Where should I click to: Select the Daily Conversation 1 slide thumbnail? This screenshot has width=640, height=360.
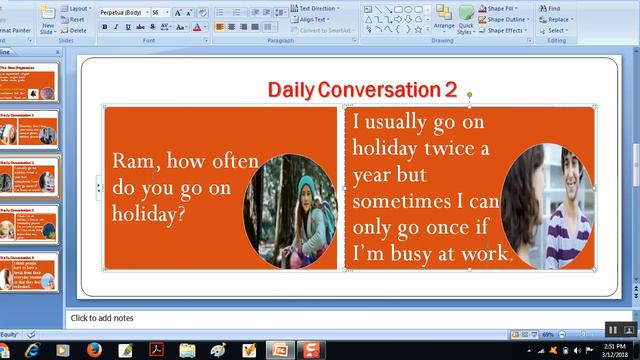point(29,130)
